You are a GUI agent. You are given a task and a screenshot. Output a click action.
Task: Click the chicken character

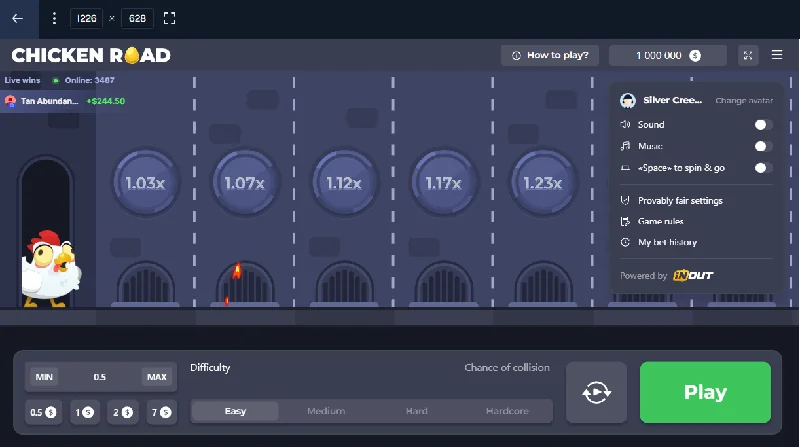point(51,269)
